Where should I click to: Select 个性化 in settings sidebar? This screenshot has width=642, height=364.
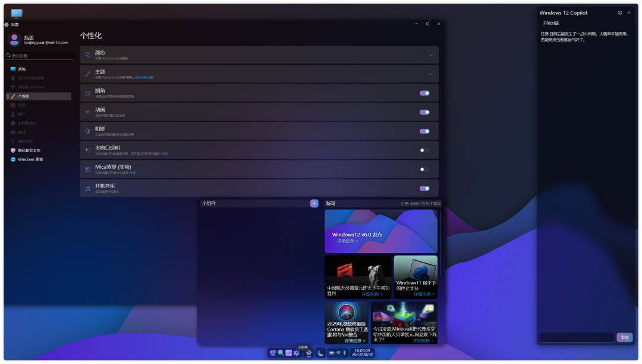(39, 96)
